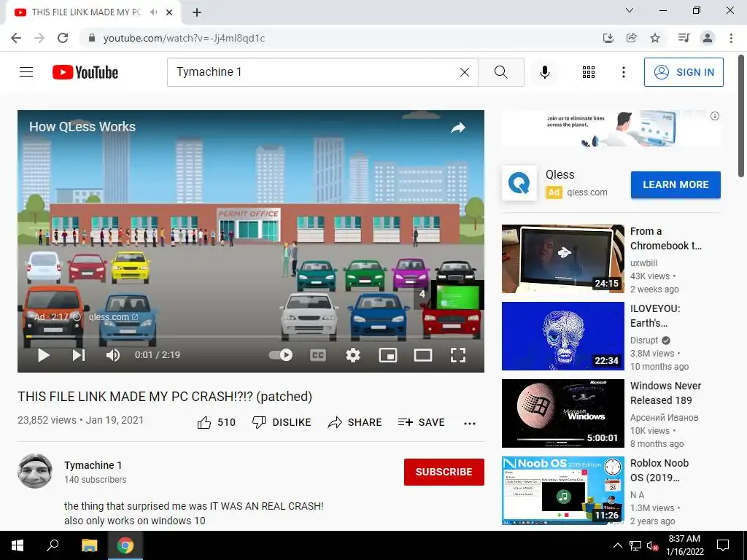This screenshot has height=560, width=747.
Task: View site information padlock icon
Action: tap(92, 38)
